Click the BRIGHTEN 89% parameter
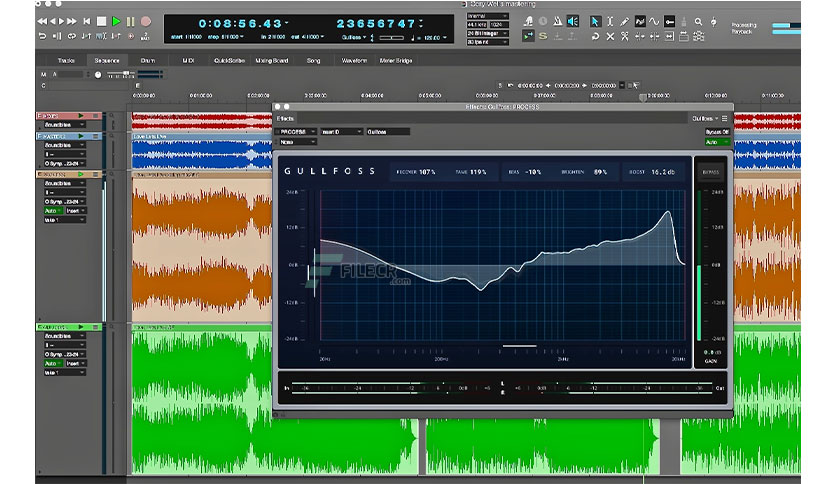 (584, 172)
